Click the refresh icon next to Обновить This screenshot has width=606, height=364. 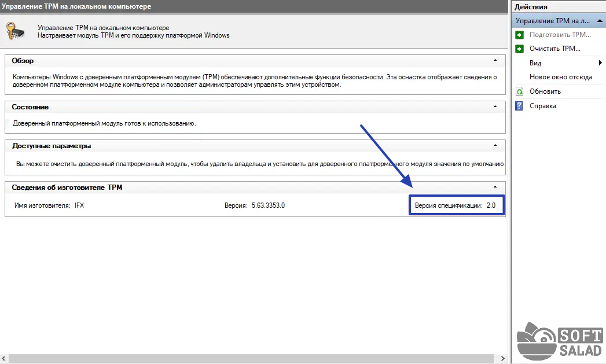(519, 91)
